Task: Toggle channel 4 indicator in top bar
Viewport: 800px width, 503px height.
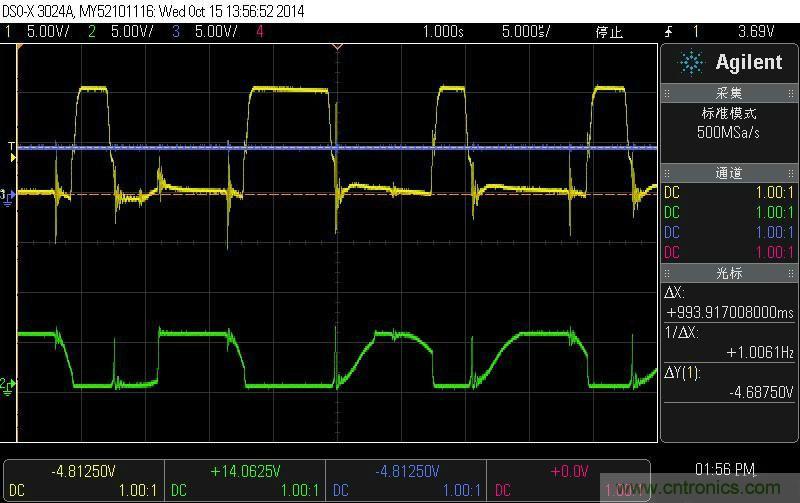Action: 260,31
